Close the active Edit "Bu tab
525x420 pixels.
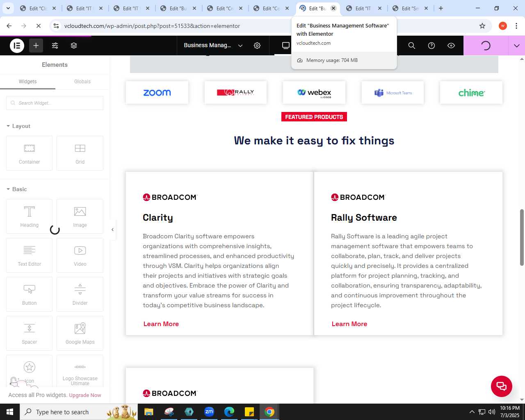coord(333,8)
